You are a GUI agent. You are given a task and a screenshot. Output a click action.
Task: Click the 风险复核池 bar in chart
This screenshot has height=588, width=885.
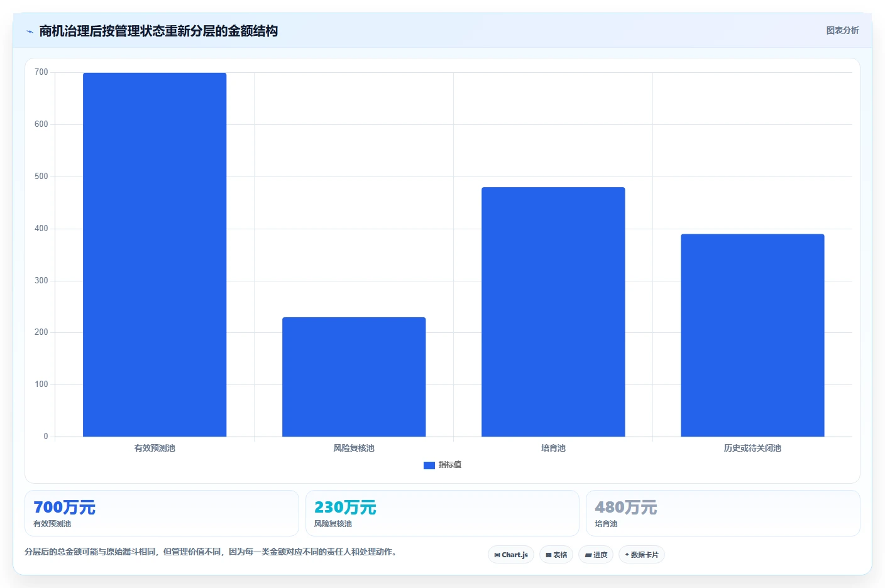pos(354,377)
